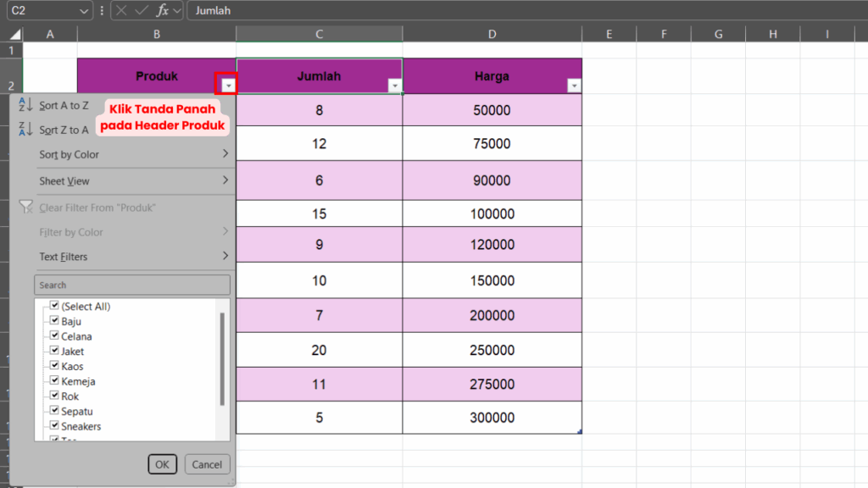This screenshot has height=488, width=868.
Task: Open the Jumlah column filter arrow
Action: pos(394,86)
